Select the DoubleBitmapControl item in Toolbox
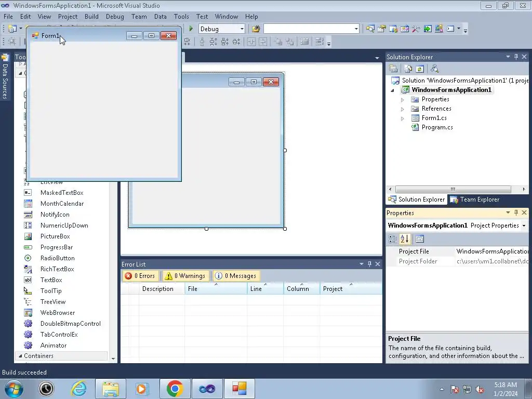 (70, 323)
